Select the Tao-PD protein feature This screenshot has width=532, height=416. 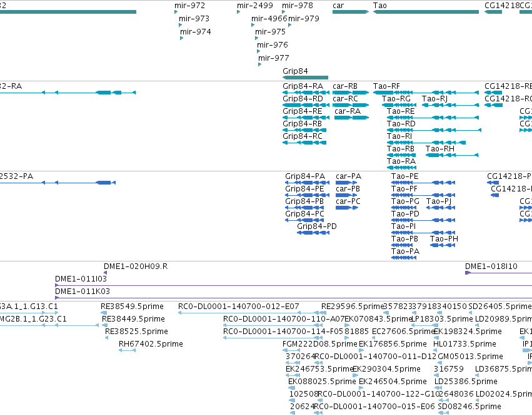point(423,220)
